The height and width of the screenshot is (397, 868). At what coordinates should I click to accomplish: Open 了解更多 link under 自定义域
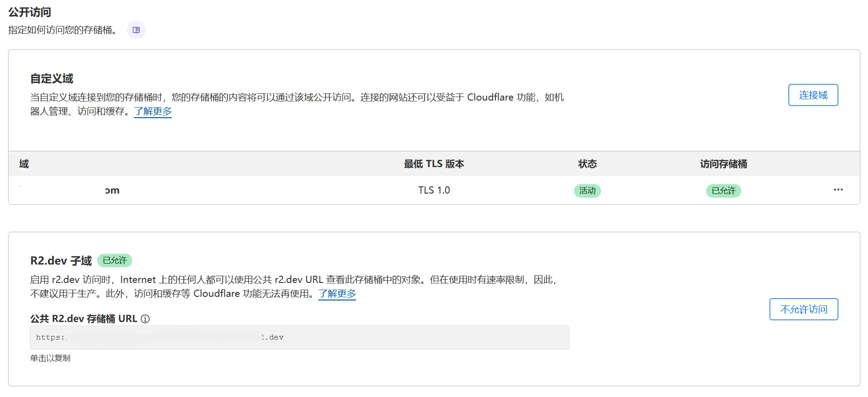153,111
